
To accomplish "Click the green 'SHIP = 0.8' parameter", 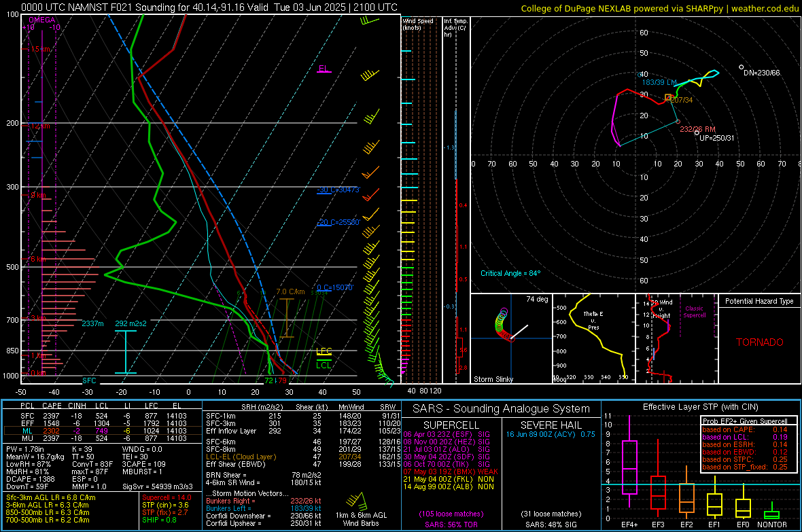I will tap(160, 520).
